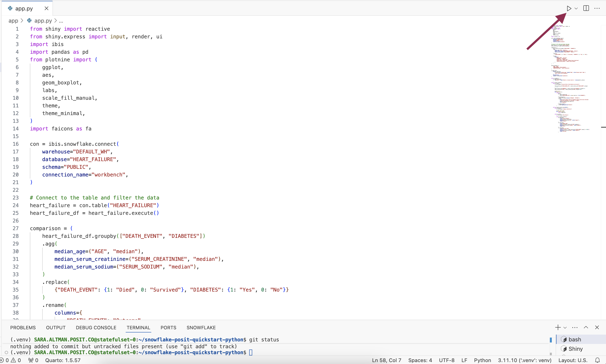Open the DEBUG CONSOLE tab
The height and width of the screenshot is (364, 606).
pos(96,328)
